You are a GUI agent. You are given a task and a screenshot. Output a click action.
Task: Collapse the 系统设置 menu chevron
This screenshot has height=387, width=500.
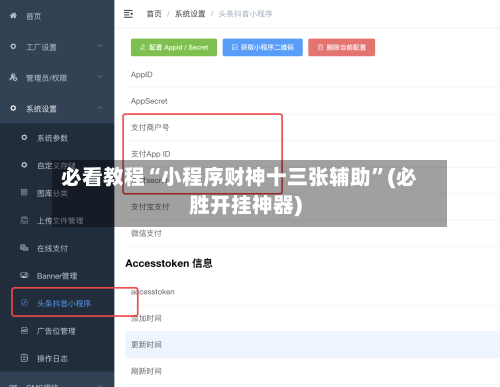coord(100,108)
